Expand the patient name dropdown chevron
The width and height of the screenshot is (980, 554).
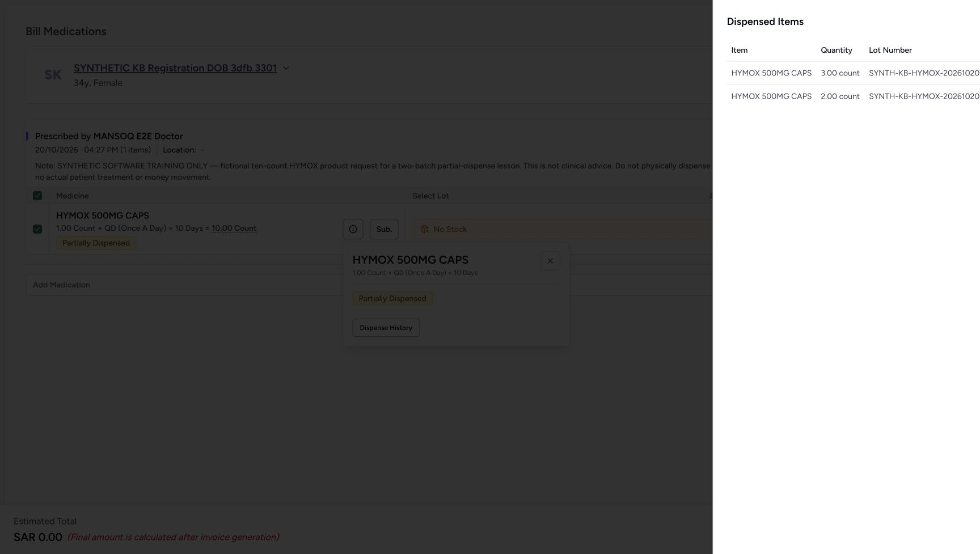[x=286, y=68]
